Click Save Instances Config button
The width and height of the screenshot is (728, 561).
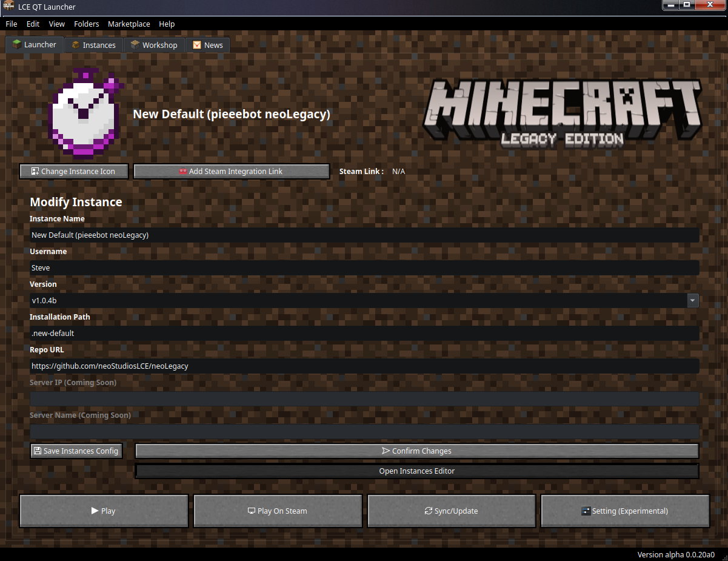76,451
